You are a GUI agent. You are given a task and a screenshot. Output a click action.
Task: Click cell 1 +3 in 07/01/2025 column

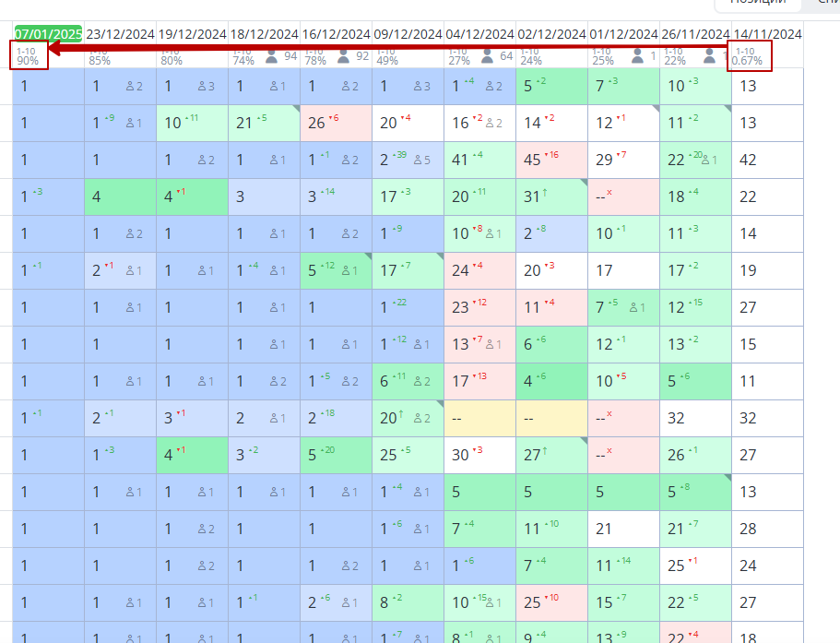click(48, 196)
